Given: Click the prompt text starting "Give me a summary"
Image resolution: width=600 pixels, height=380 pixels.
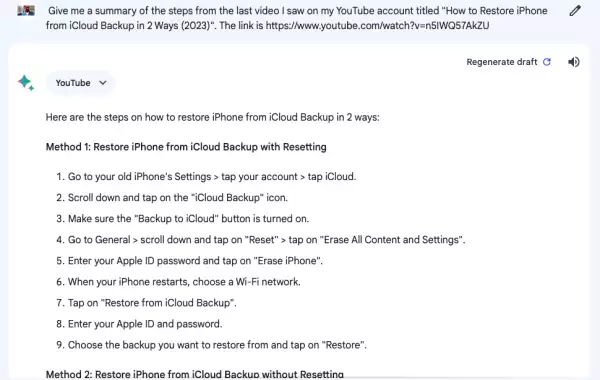Looking at the screenshot, I should click(x=297, y=18).
